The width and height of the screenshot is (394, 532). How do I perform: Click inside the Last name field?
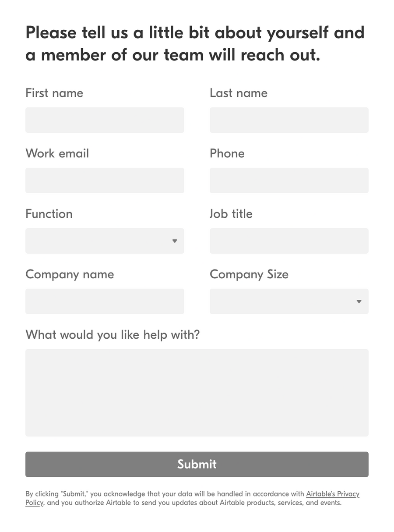point(289,120)
